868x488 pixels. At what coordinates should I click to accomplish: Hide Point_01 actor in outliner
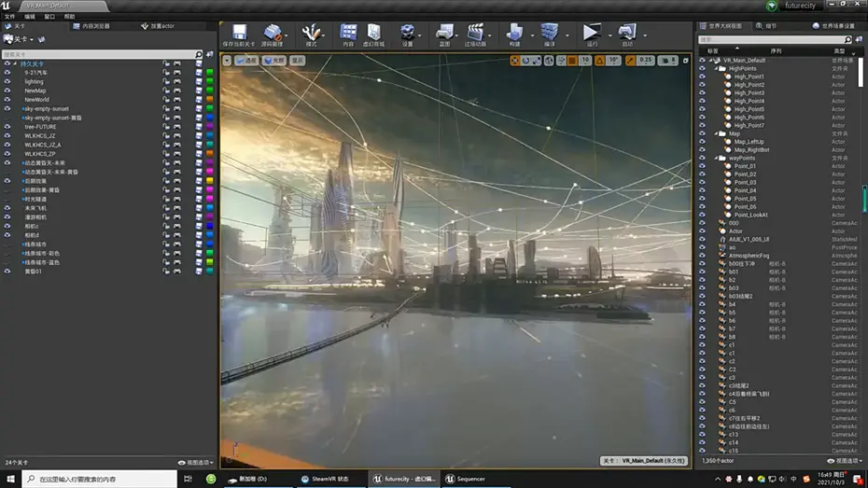pos(702,166)
